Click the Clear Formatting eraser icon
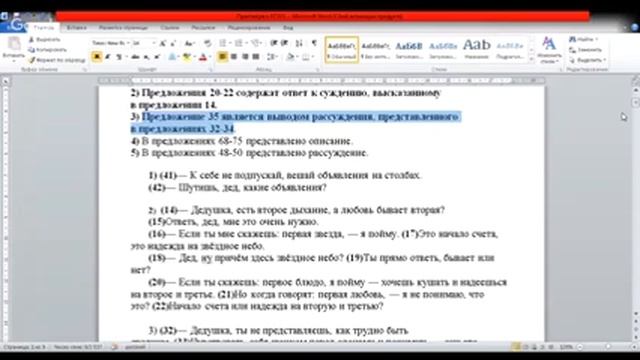The height and width of the screenshot is (360, 640). [207, 43]
